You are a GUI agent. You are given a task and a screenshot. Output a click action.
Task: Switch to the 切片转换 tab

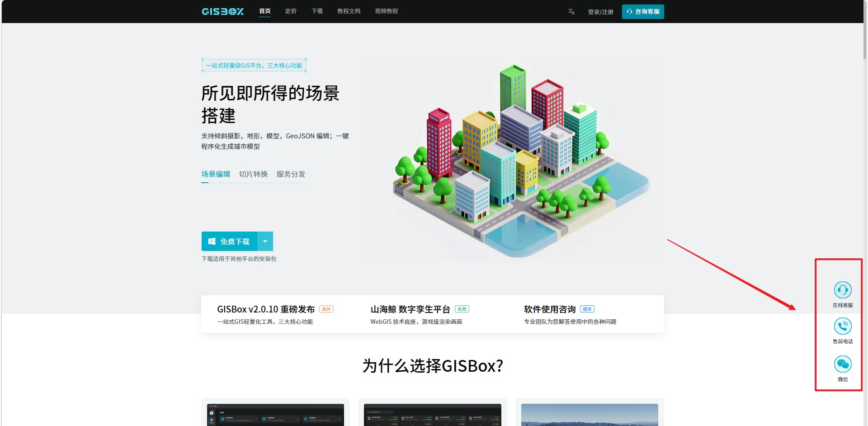click(253, 174)
